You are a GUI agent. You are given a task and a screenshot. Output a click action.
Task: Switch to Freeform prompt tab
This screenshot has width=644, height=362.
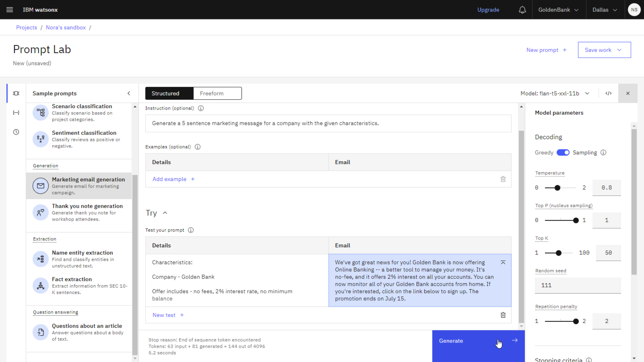[211, 93]
